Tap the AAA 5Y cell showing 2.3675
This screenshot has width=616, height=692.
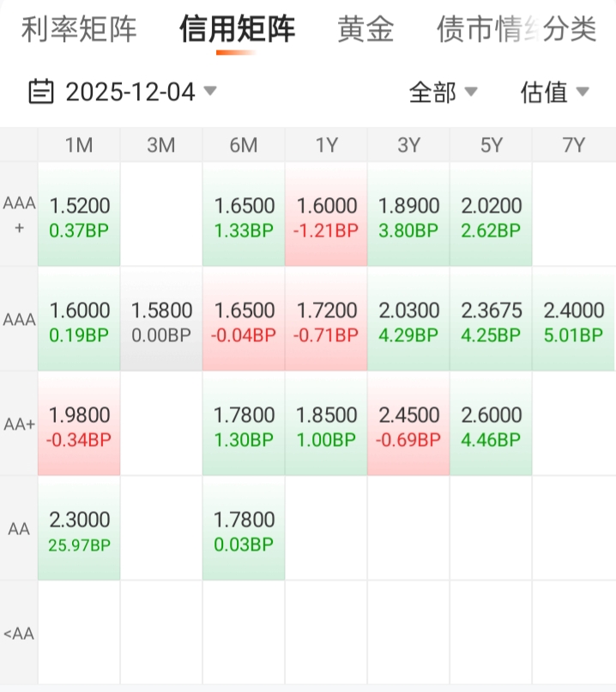[x=491, y=321]
